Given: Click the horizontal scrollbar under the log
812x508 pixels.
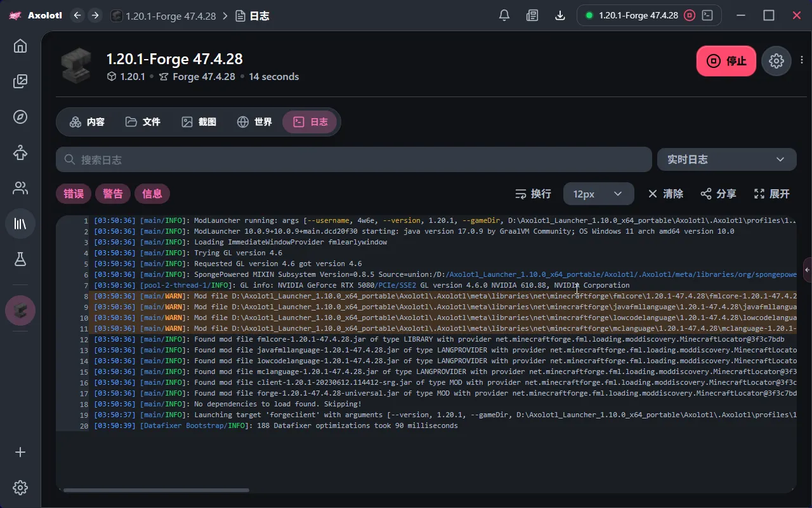Looking at the screenshot, I should click(x=156, y=490).
